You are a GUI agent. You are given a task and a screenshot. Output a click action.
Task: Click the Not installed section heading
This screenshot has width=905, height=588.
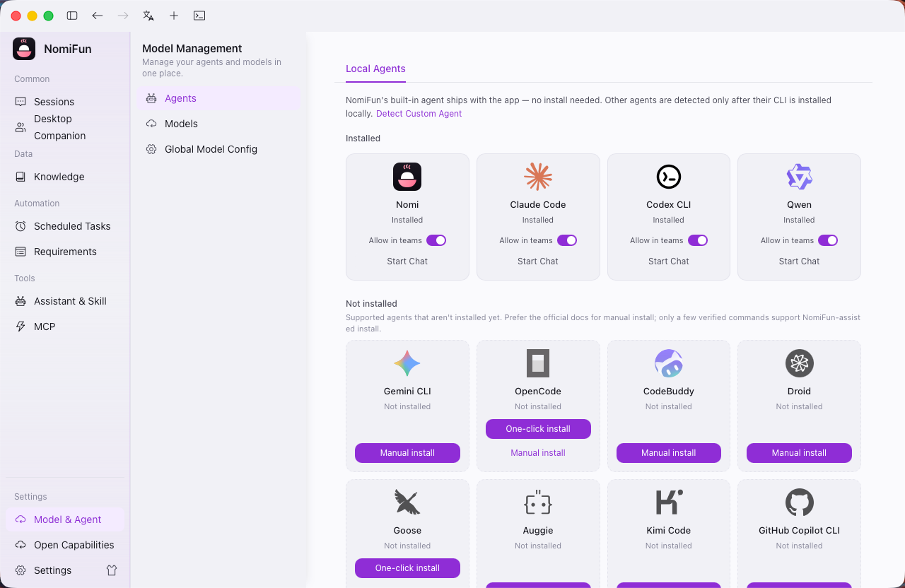click(x=371, y=304)
